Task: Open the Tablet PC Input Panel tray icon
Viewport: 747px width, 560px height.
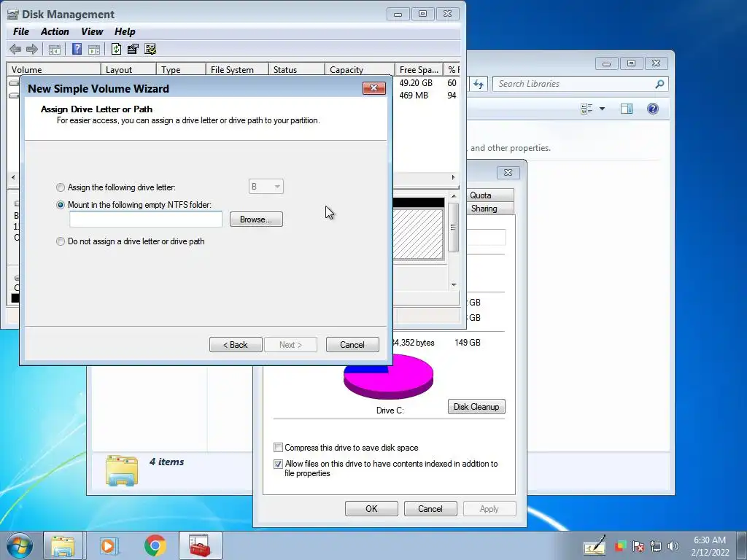Action: [595, 545]
